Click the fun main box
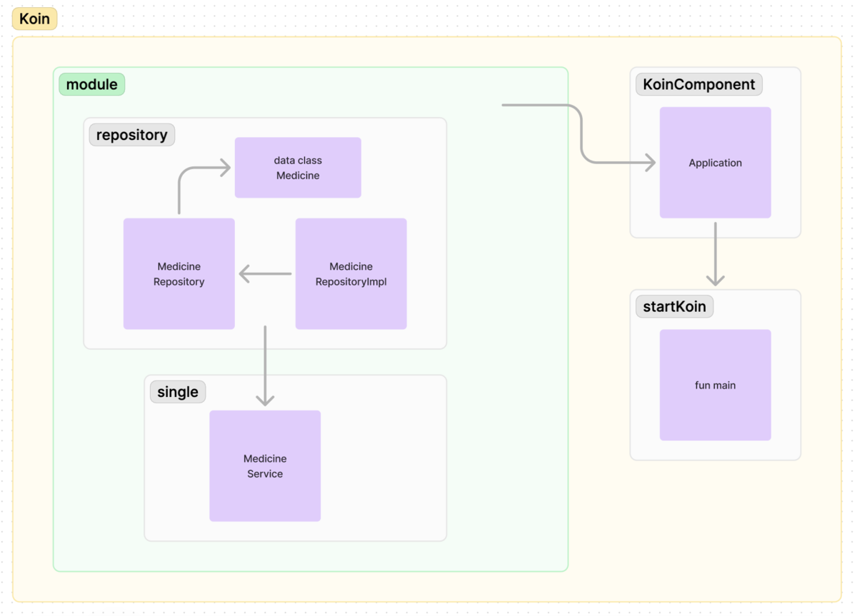The height and width of the screenshot is (616, 857). point(715,385)
